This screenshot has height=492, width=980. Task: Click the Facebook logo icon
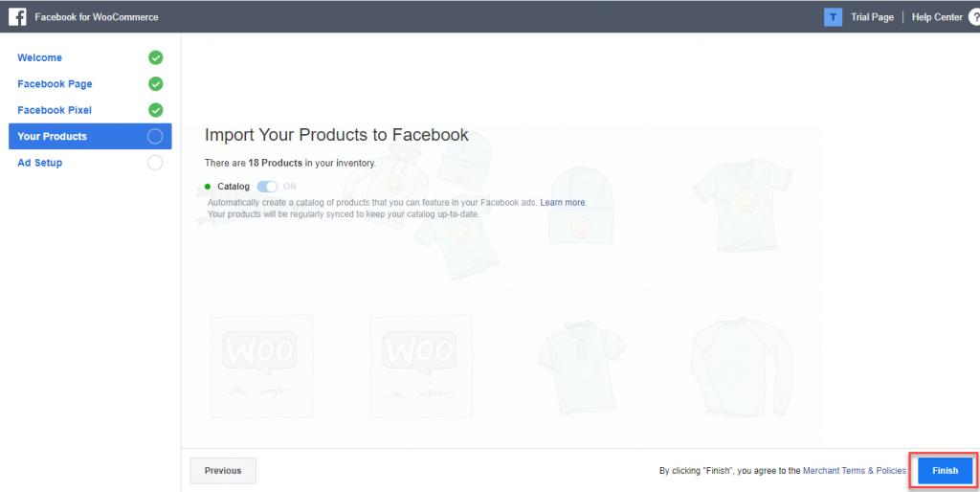[x=17, y=17]
